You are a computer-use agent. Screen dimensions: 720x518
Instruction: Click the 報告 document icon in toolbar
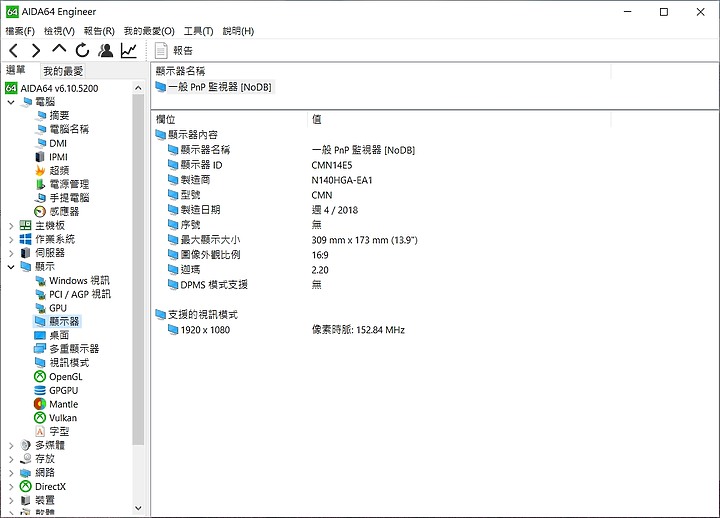pyautogui.click(x=161, y=51)
